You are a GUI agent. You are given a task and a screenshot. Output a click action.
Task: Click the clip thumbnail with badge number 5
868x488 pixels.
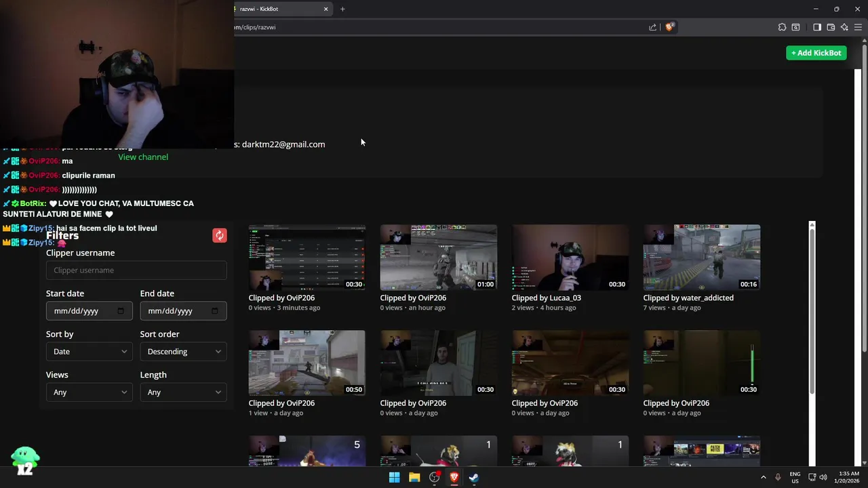[307, 451]
